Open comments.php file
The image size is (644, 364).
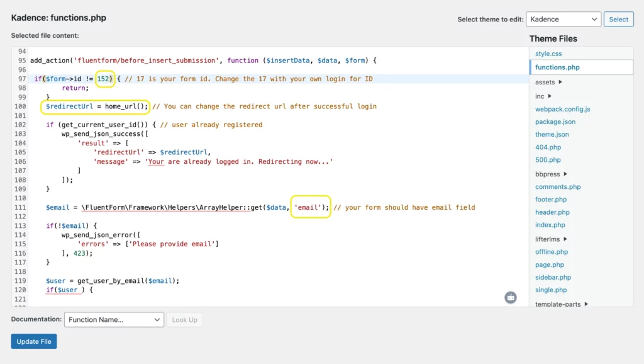click(558, 187)
